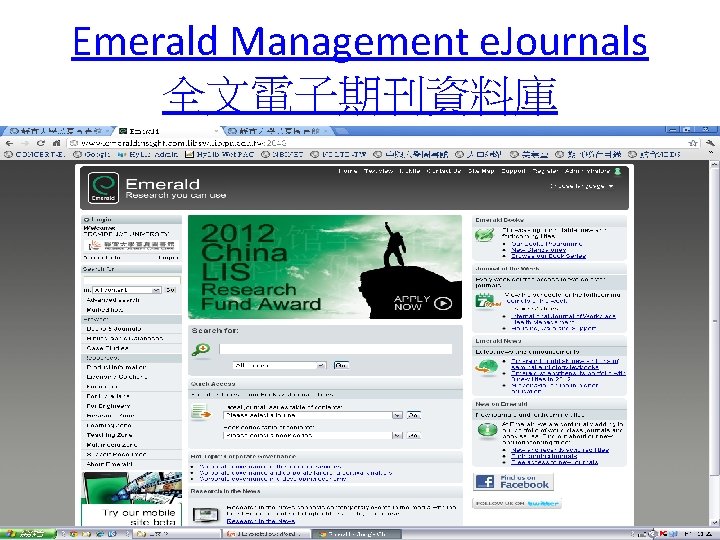Click the Emerald logo in site header

pos(103,187)
